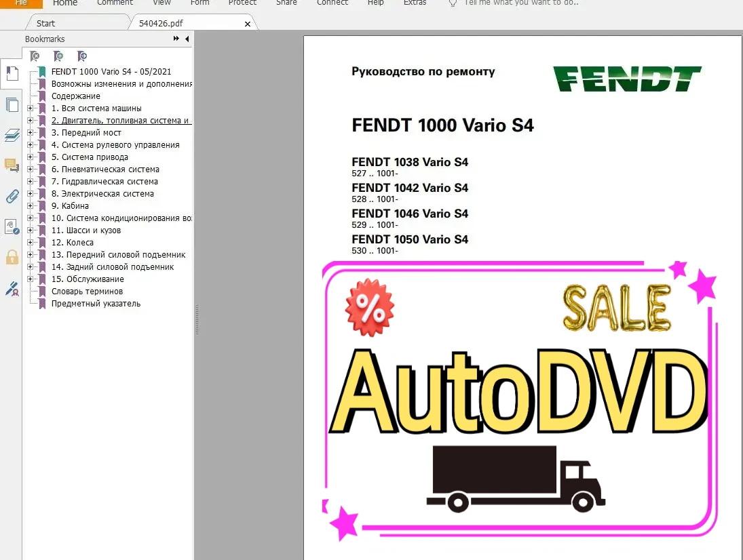The height and width of the screenshot is (560, 743).
Task: Open the Digital Signatures panel icon
Action: [x=12, y=226]
